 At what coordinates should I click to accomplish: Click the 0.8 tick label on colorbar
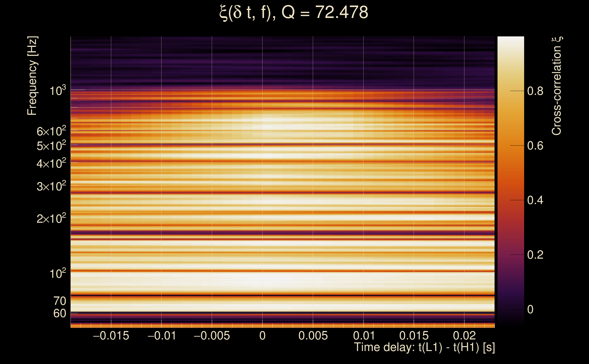(x=535, y=91)
